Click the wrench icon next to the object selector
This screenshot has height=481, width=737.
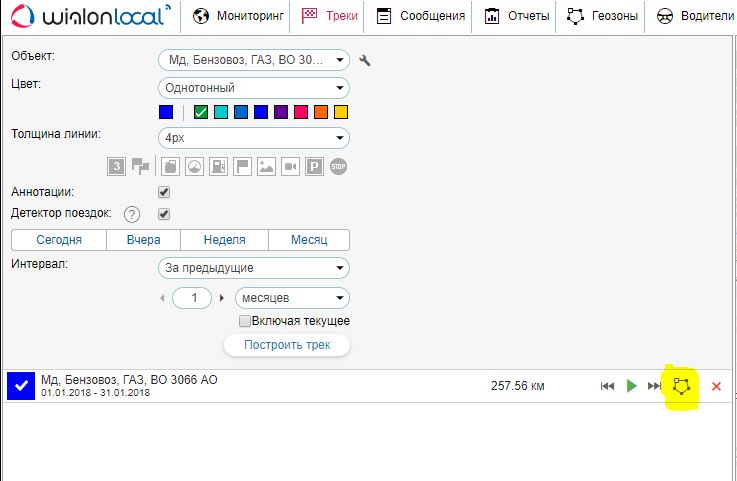[x=365, y=60]
